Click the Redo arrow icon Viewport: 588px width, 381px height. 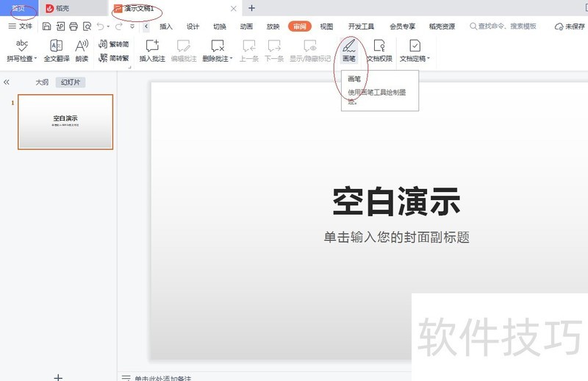click(118, 26)
